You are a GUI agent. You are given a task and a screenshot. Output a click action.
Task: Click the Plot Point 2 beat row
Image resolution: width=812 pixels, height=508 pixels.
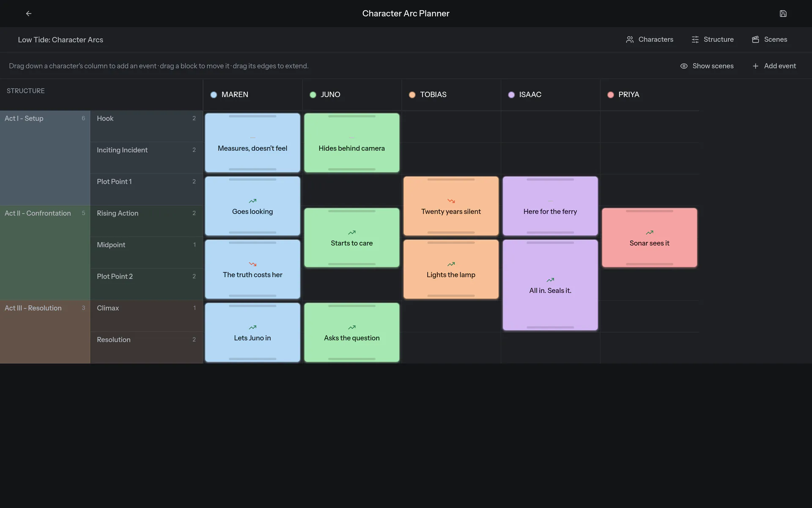tap(146, 284)
